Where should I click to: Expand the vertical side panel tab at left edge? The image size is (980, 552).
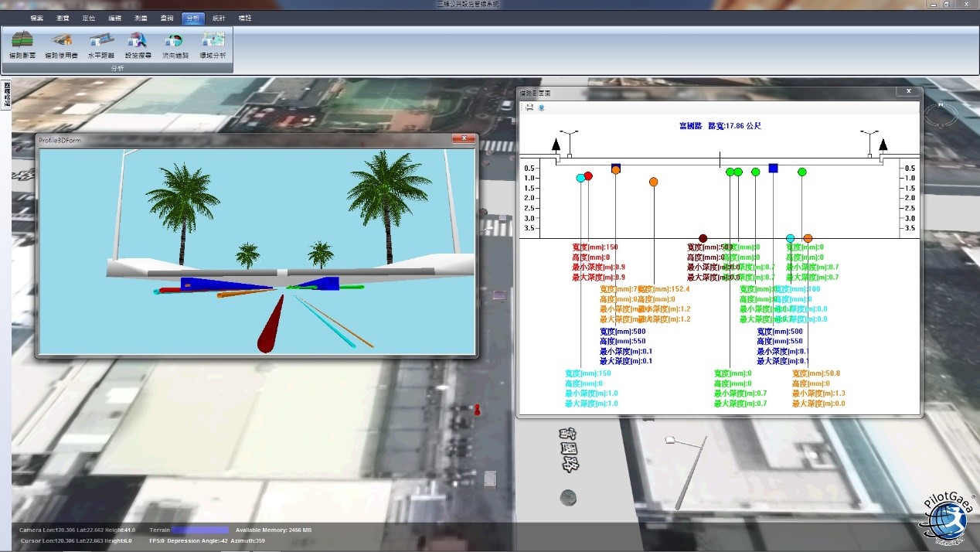point(7,95)
